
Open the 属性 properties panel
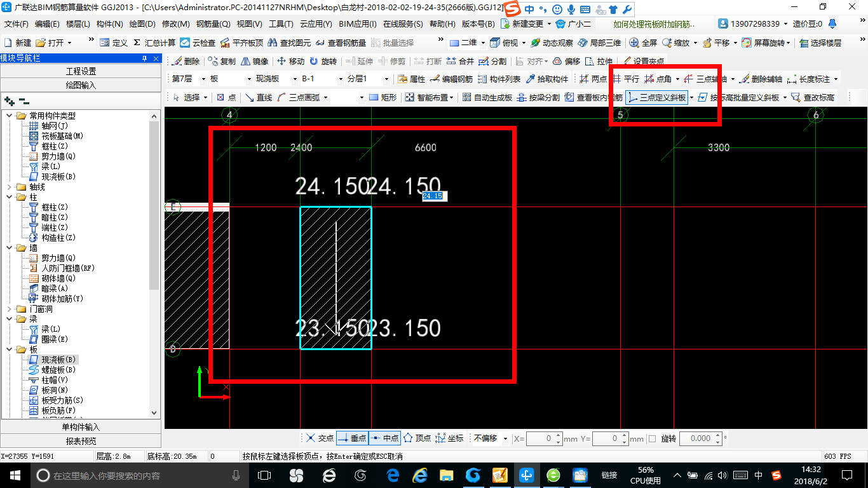[x=411, y=79]
